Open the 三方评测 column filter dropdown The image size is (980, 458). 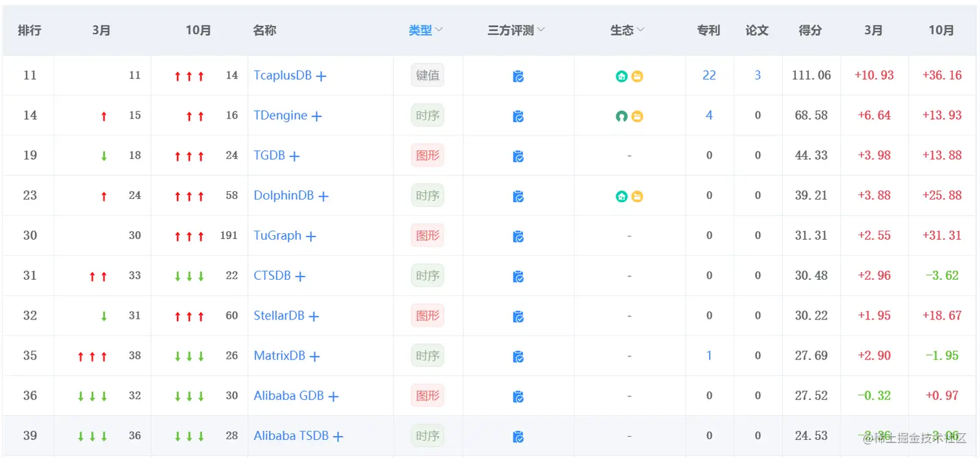coord(541,30)
